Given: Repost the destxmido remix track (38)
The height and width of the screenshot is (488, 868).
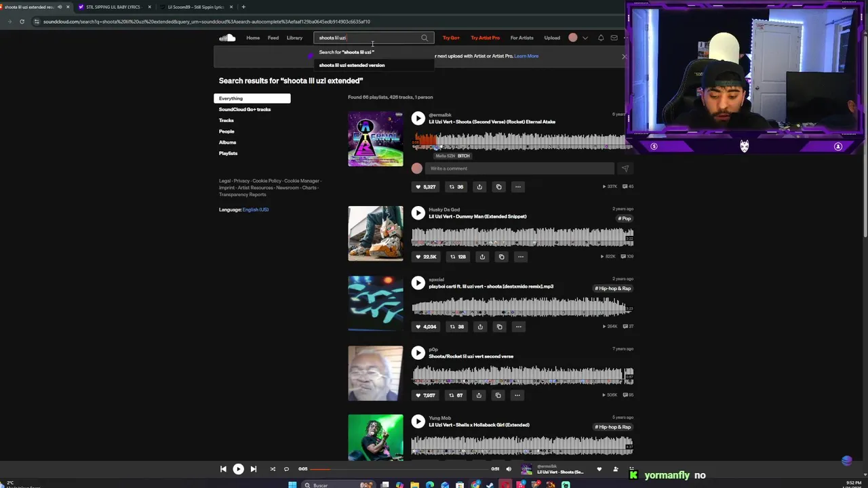Looking at the screenshot, I should [456, 327].
